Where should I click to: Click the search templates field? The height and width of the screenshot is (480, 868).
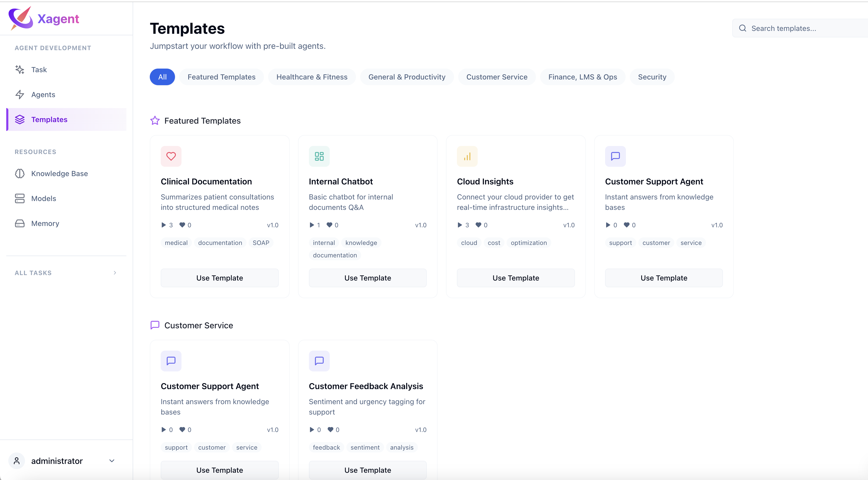[x=799, y=28]
